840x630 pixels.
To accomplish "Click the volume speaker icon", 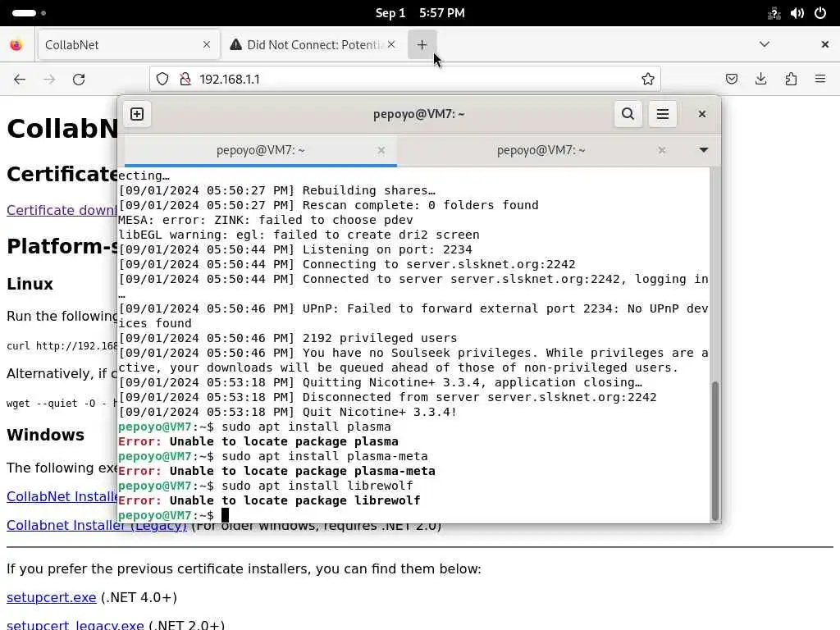I will pyautogui.click(x=797, y=13).
